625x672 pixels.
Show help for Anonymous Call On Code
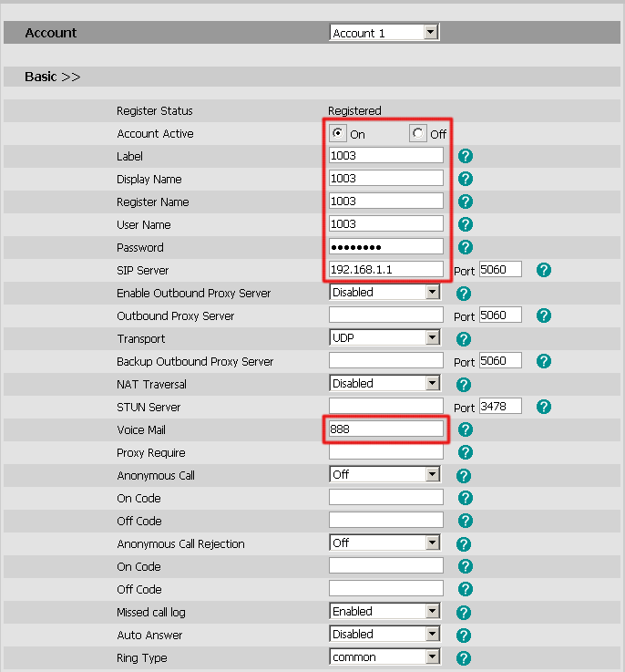point(466,498)
